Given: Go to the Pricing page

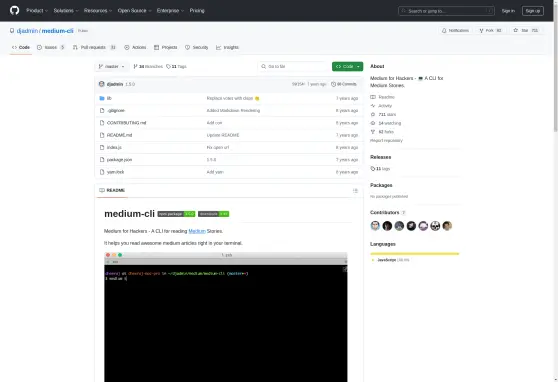Looking at the screenshot, I should pyautogui.click(x=197, y=11).
